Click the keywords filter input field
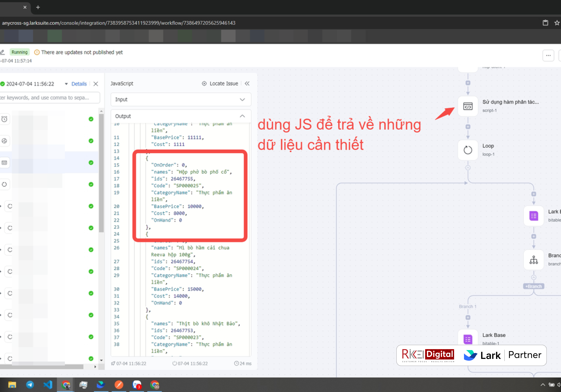 [x=49, y=98]
